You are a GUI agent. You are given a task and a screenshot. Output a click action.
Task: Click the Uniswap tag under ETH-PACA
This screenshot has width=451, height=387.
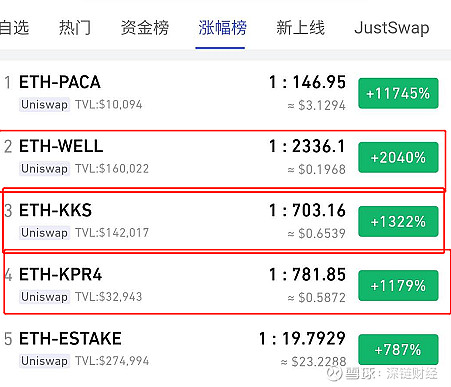click(x=44, y=105)
